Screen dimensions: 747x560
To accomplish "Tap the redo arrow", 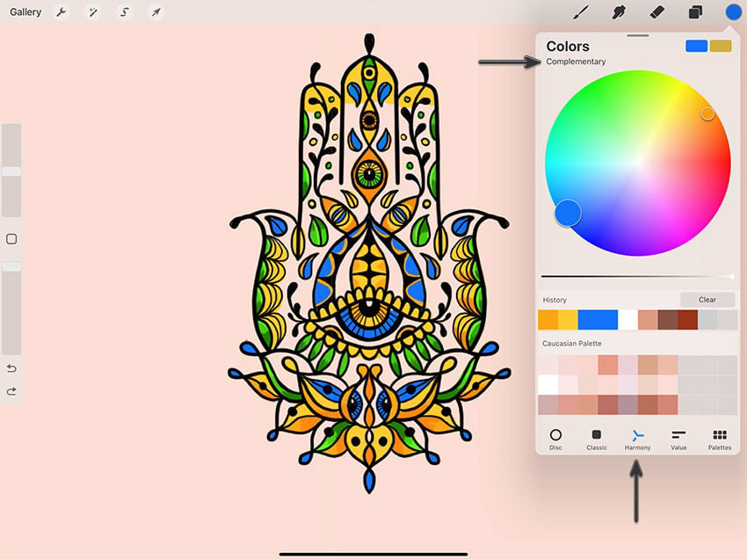I will [12, 391].
